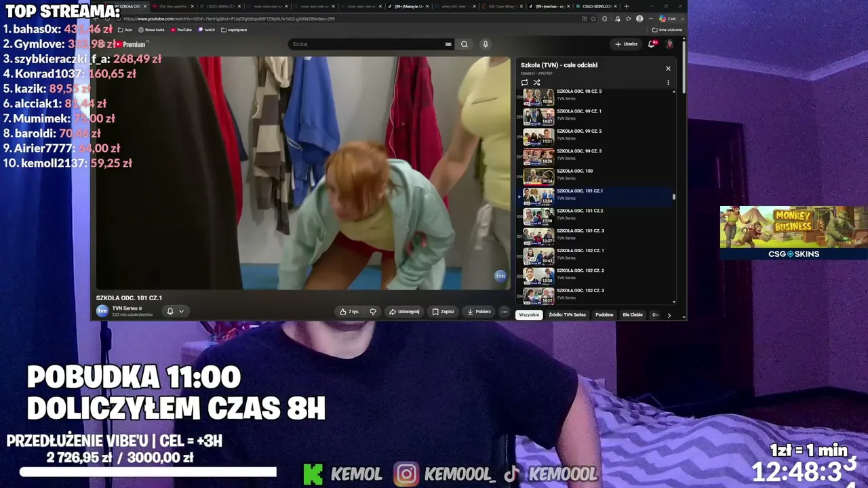Open the Nowa karta bookmark
Image resolution: width=868 pixels, height=488 pixels.
click(x=151, y=30)
